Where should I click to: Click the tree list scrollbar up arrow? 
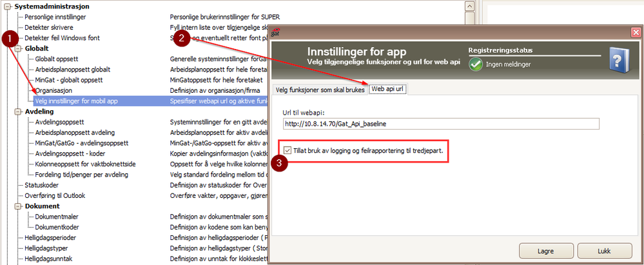click(469, 6)
